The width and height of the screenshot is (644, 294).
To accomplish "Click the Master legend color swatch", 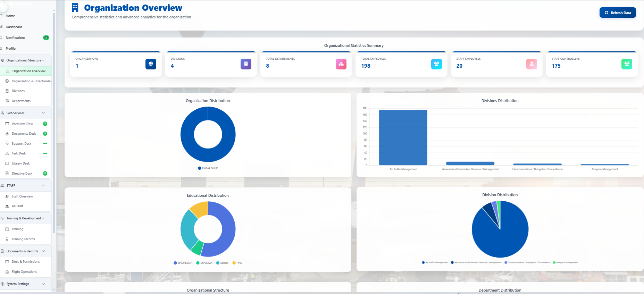I will tap(218, 263).
